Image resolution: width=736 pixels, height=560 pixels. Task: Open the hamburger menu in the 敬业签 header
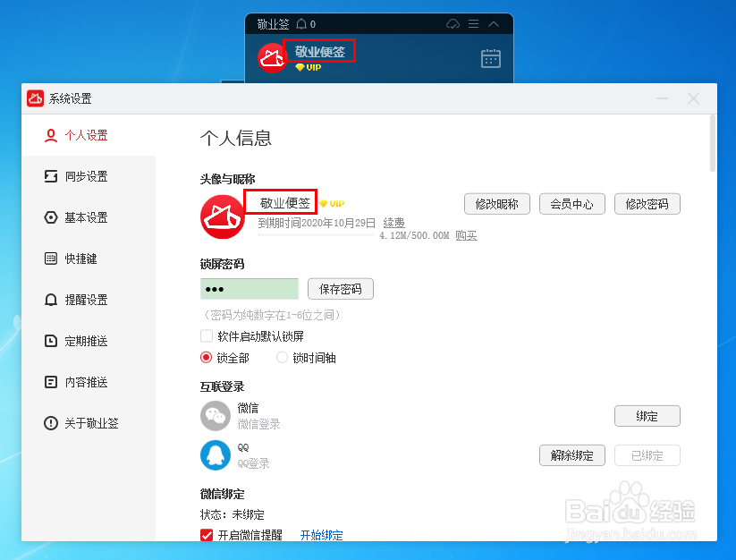click(x=473, y=23)
